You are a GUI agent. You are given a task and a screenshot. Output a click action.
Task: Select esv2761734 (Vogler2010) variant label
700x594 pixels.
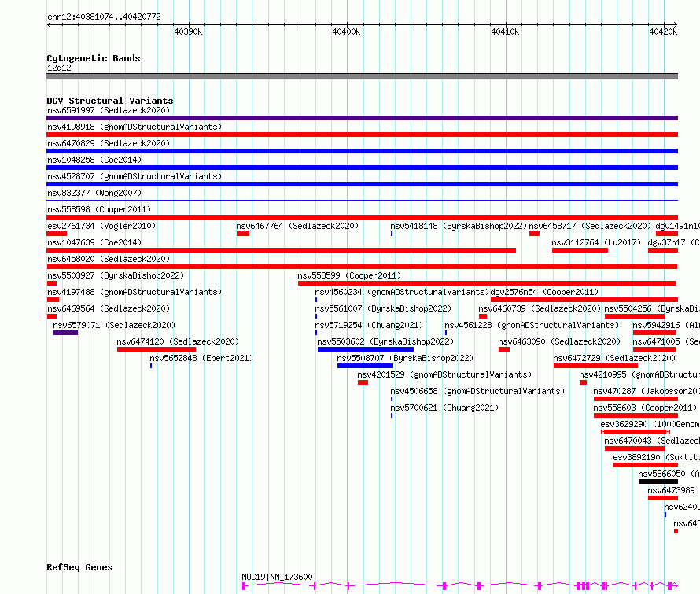[101, 226]
